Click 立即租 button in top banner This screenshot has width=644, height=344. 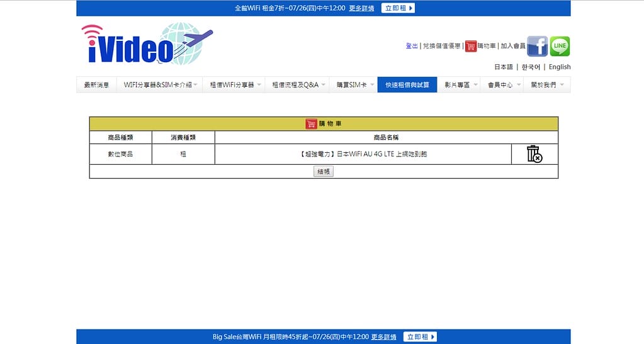[x=398, y=8]
